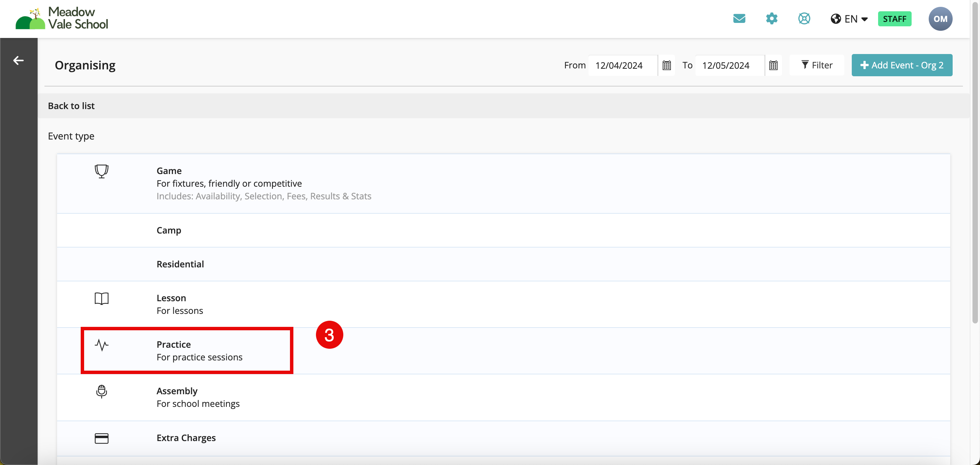Click the From date field 12/04/2024

coord(623,65)
